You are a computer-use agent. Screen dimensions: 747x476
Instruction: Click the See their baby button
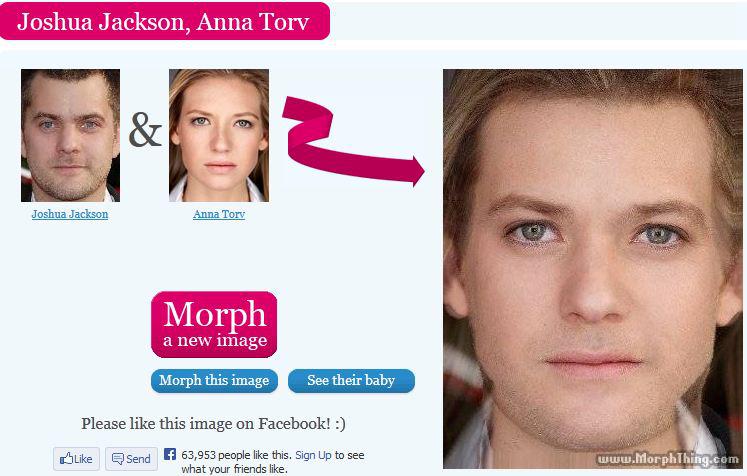pos(352,381)
